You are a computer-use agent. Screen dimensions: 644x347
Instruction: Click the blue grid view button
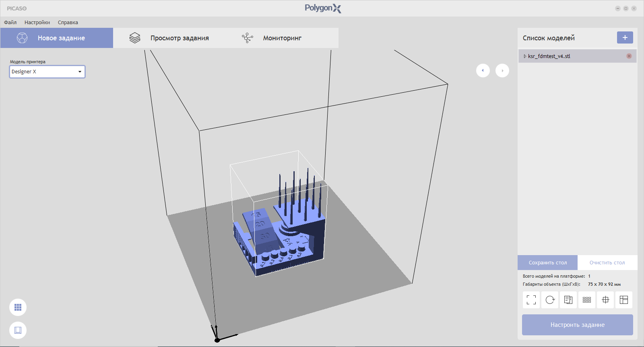pos(18,308)
